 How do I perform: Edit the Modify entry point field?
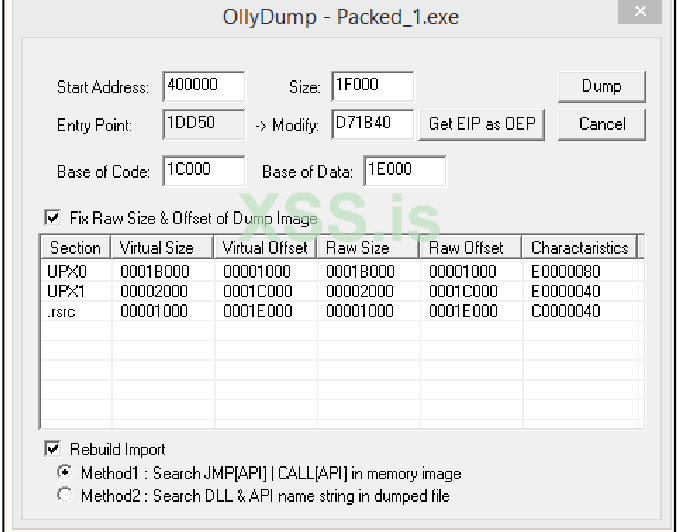[x=373, y=124]
